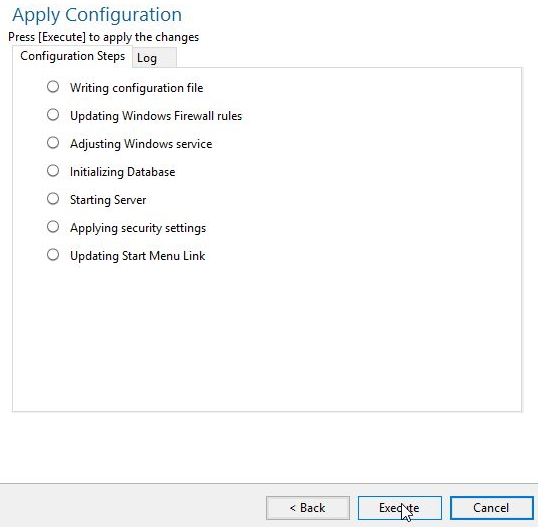Select the Updating Windows Firewall rules step text
Screen dimensions: 538x527
[156, 116]
